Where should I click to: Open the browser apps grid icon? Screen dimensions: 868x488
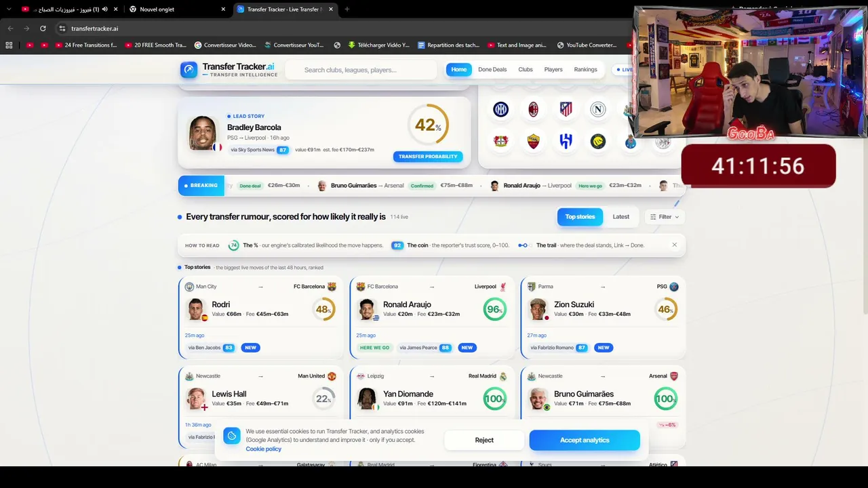pyautogui.click(x=9, y=45)
